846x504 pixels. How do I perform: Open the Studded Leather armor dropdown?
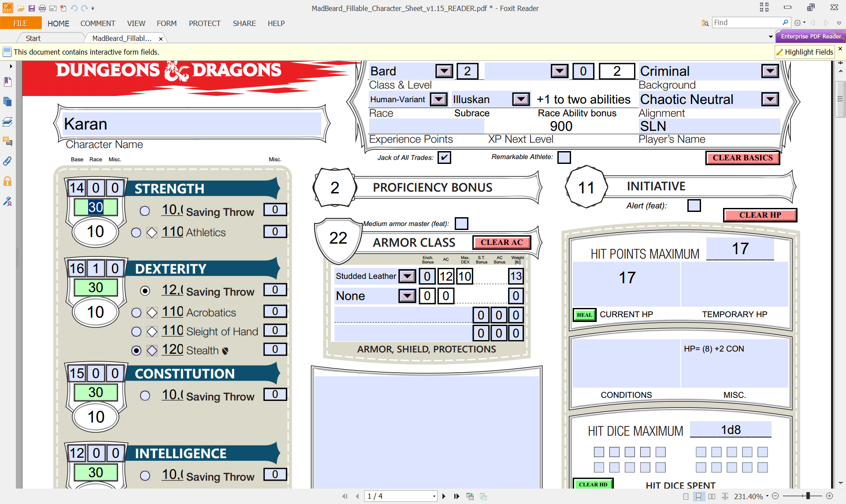tap(408, 276)
